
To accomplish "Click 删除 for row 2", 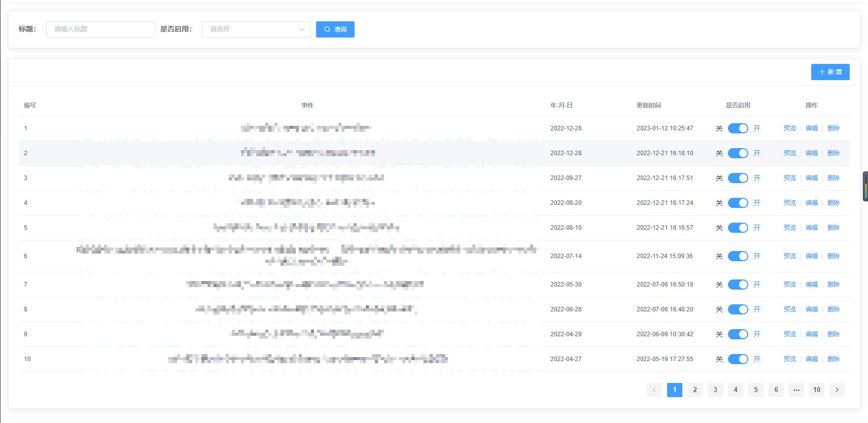I will click(x=834, y=153).
